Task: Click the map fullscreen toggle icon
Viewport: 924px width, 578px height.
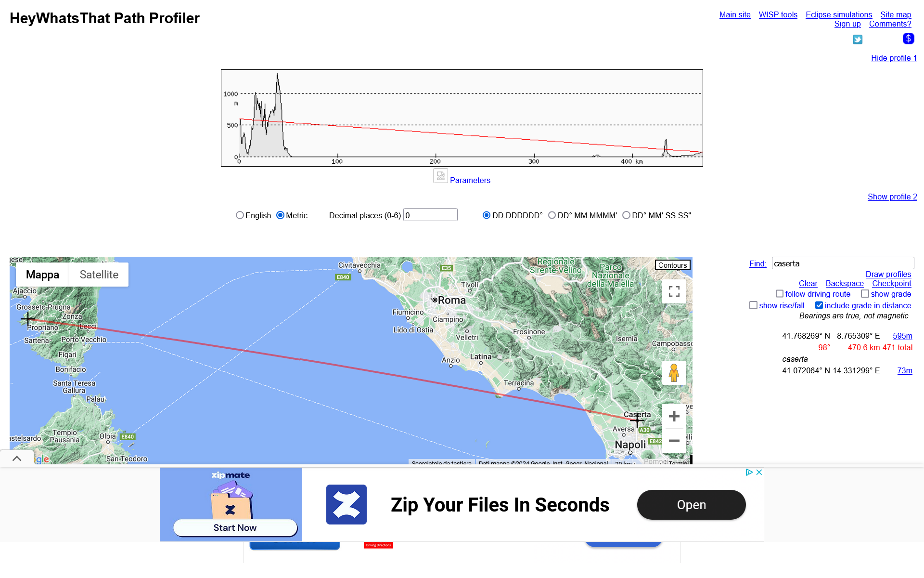Action: pyautogui.click(x=674, y=291)
